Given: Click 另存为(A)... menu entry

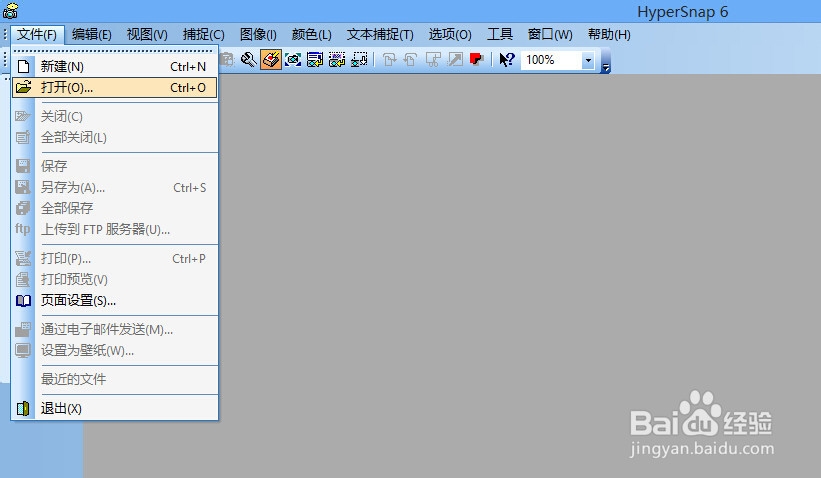Looking at the screenshot, I should click(114, 187).
